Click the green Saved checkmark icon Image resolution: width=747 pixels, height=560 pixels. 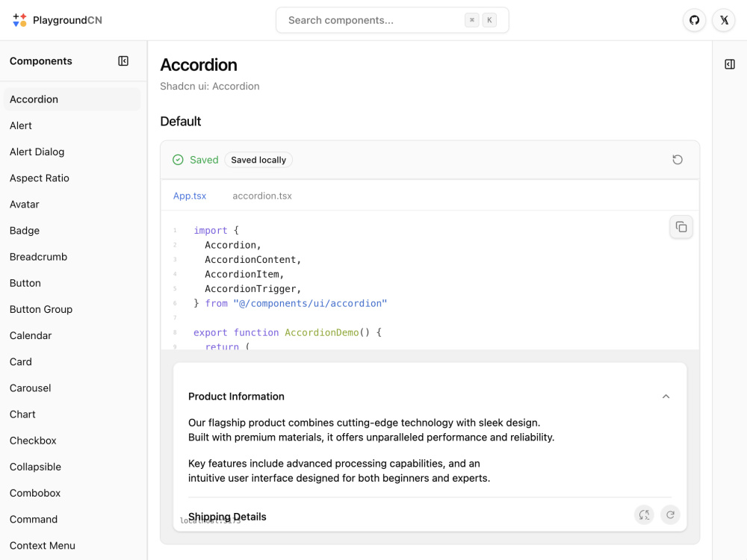178,160
